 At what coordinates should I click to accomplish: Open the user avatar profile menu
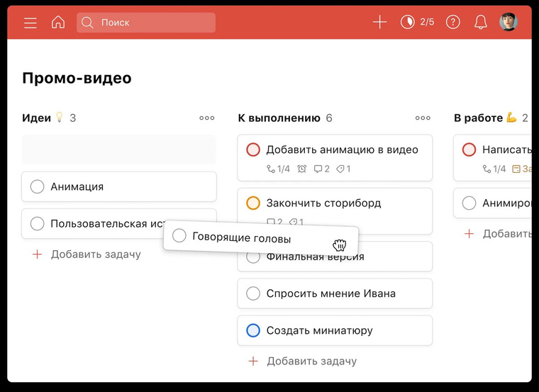508,22
